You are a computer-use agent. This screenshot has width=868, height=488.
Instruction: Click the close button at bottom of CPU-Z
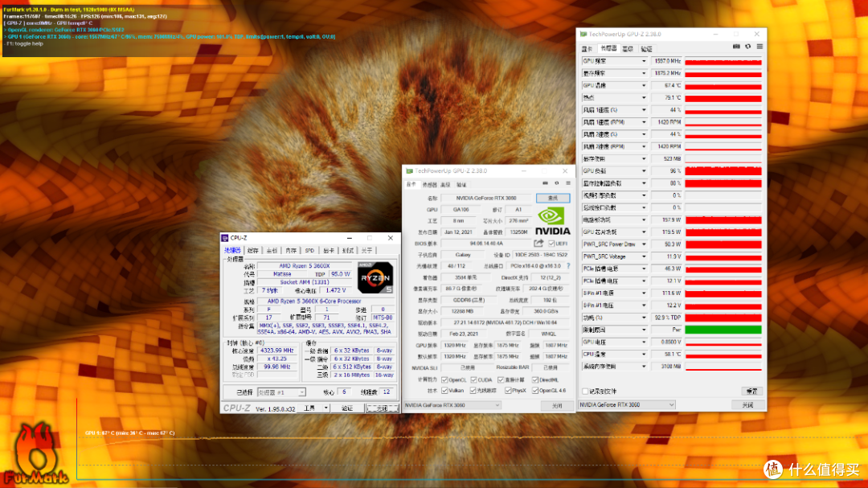tap(382, 408)
